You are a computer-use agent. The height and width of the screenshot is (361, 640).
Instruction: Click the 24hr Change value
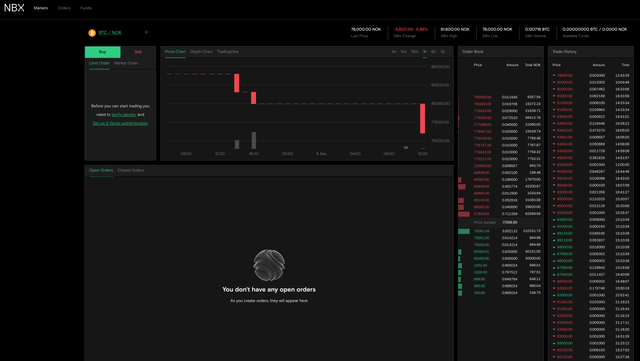tap(411, 29)
